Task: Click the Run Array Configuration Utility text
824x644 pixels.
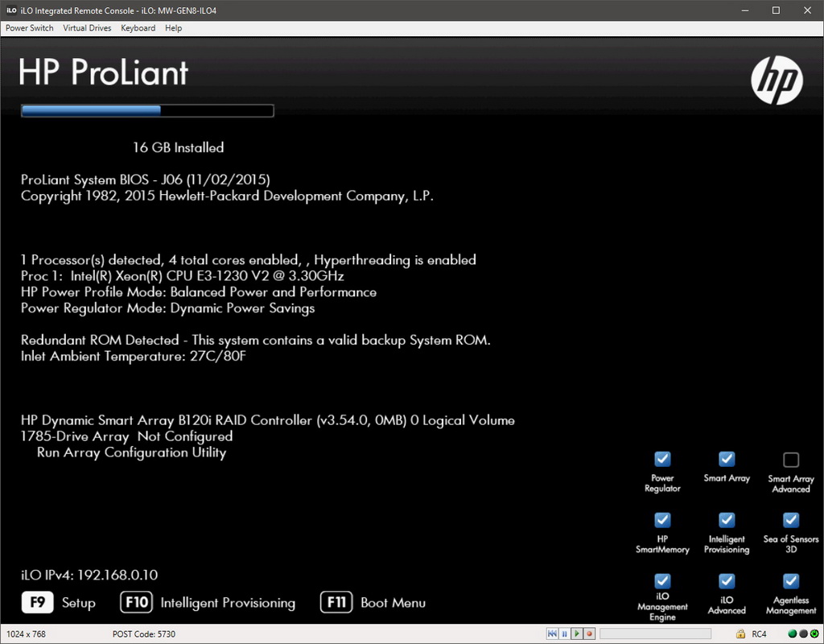Action: (x=131, y=452)
